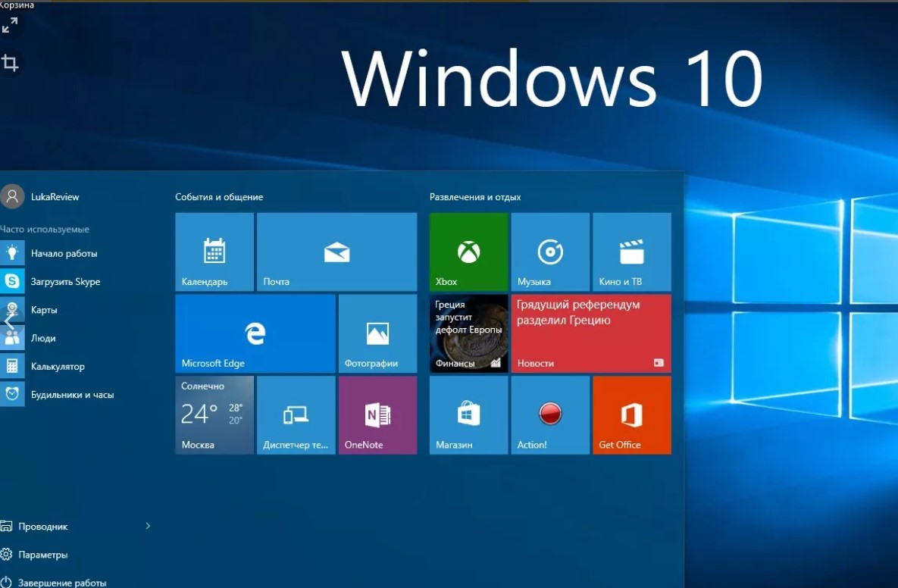Open the Магазин store tile
Screen dimensions: 898x588
click(x=468, y=414)
